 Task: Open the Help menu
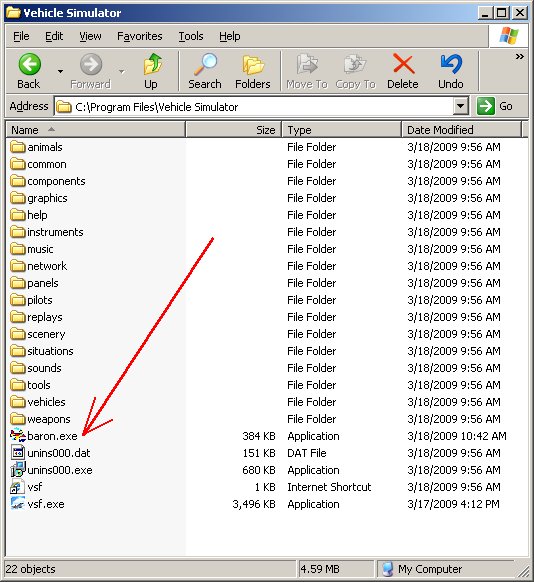point(229,36)
